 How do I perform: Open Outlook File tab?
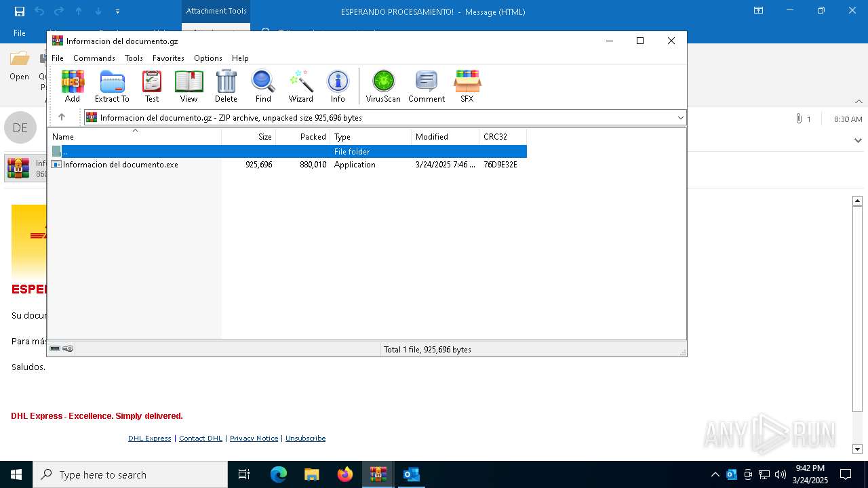[x=20, y=33]
